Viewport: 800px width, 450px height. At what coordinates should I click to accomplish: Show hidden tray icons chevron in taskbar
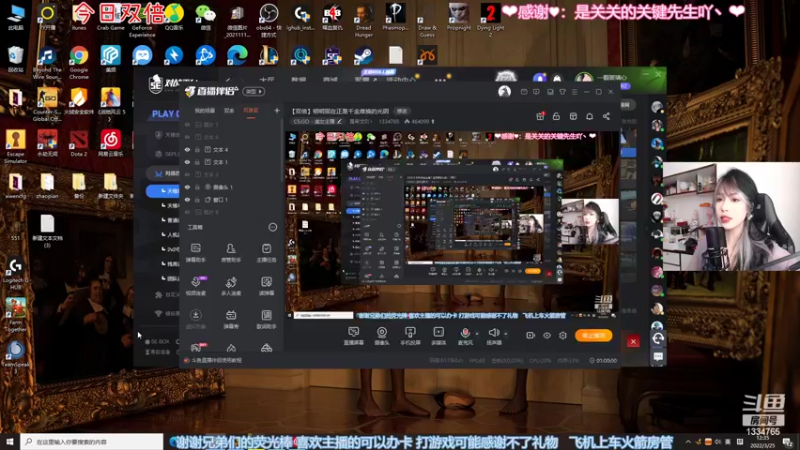coord(688,442)
